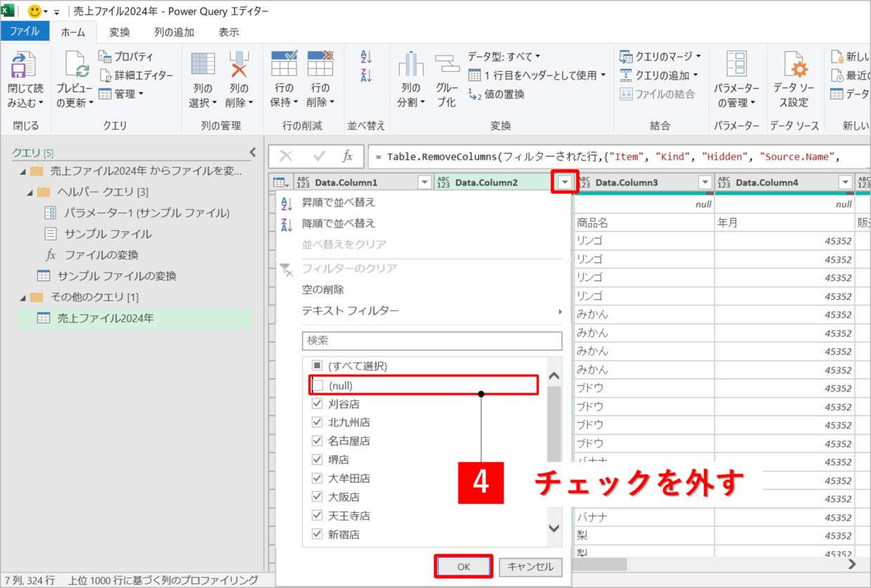
Task: Refresh the preview (プレビューの更新)
Action: point(74,80)
